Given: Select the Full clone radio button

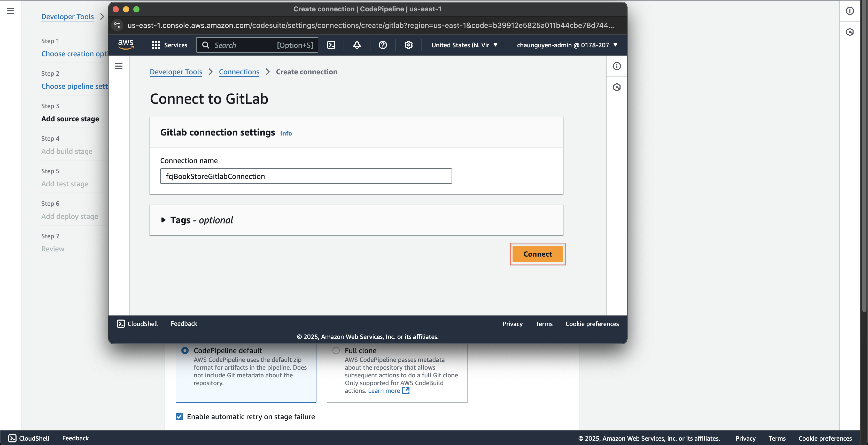Looking at the screenshot, I should point(336,350).
